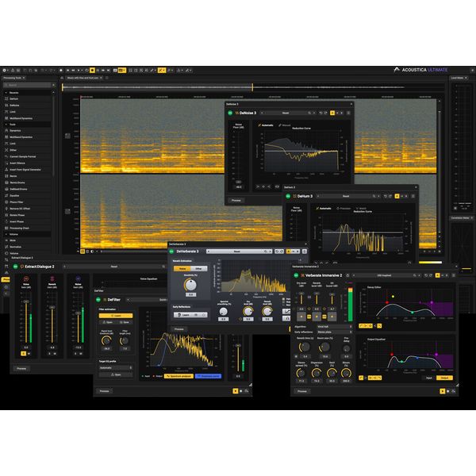
Task: Toggle loop playback in main toolbar
Action: click(x=86, y=70)
